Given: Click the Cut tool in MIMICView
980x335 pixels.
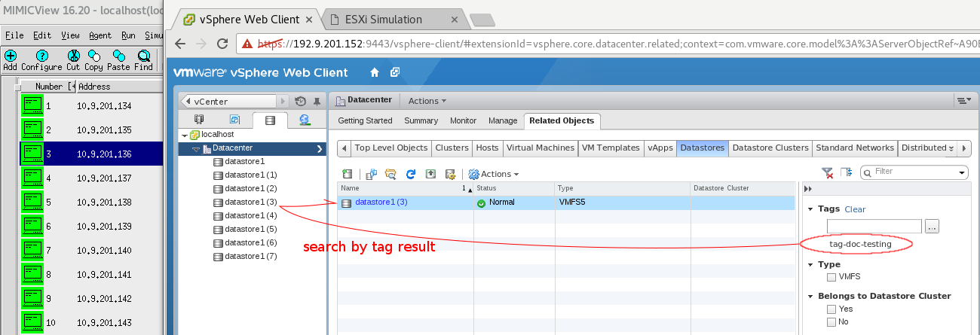Looking at the screenshot, I should 73,60.
